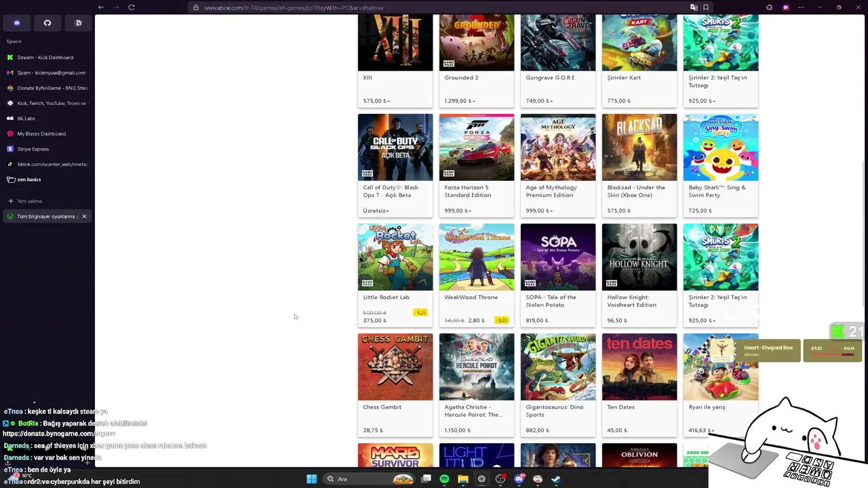Open Steam from the taskbar
The height and width of the screenshot is (488, 868).
point(556,479)
